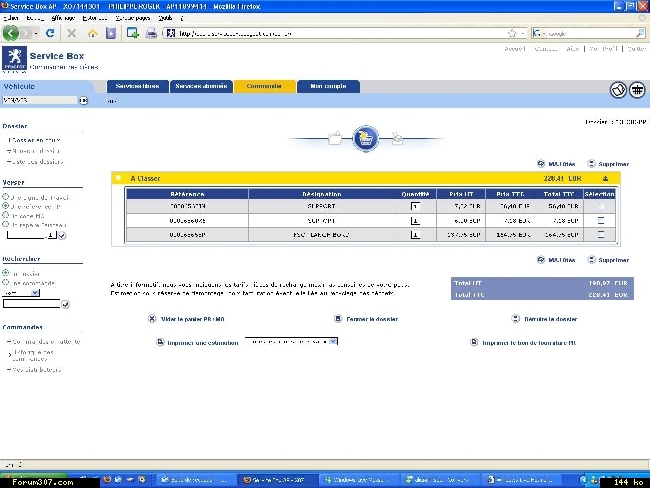
Task: Tick the Sélection checkbox for SUPPORT row
Action: tap(601, 206)
